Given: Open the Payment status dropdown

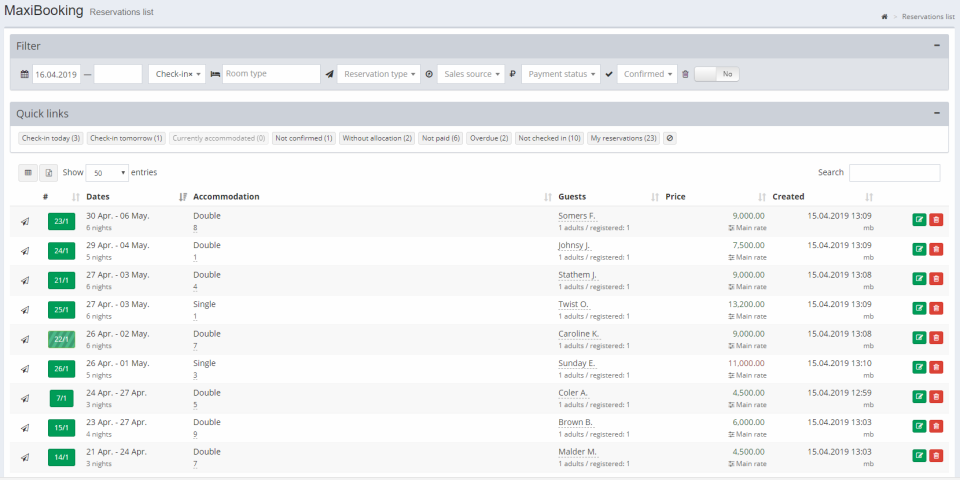Looking at the screenshot, I should coord(561,74).
